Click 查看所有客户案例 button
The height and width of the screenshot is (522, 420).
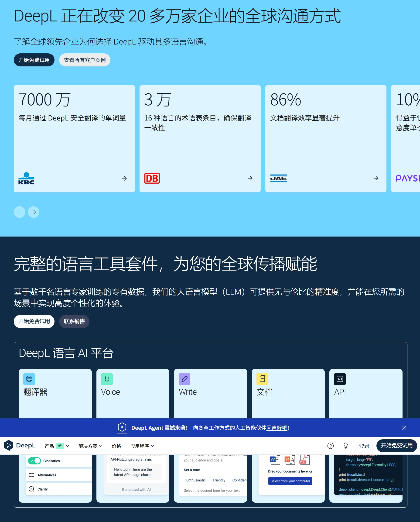pyautogui.click(x=85, y=60)
